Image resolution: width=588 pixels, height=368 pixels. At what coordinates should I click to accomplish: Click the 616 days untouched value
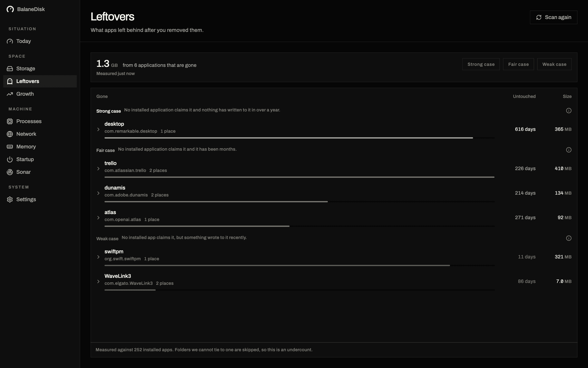click(525, 129)
